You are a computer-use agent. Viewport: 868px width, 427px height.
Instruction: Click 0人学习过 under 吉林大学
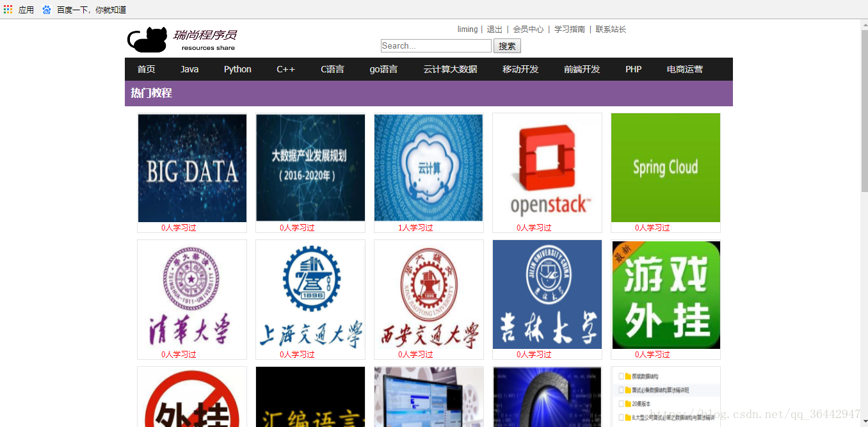(x=534, y=355)
